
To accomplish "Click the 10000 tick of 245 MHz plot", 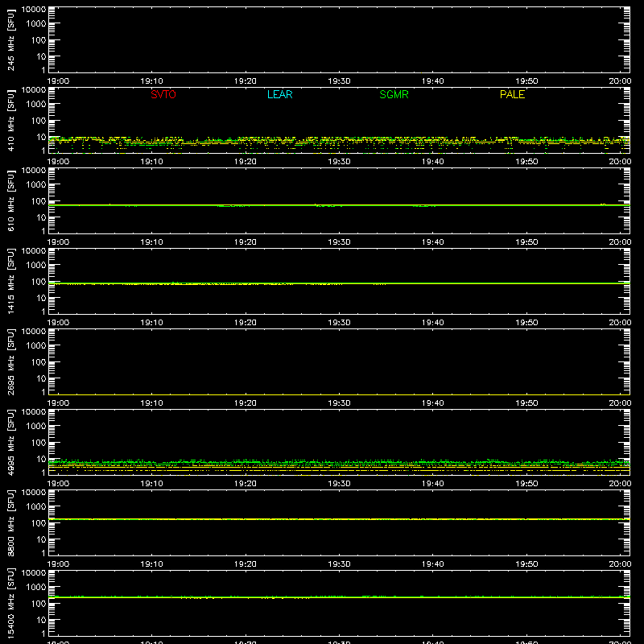I will coord(34,10).
